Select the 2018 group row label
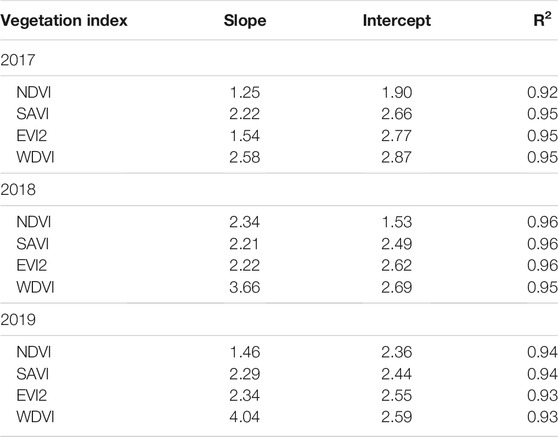Image resolution: width=558 pixels, height=437 pixels. click(18, 190)
